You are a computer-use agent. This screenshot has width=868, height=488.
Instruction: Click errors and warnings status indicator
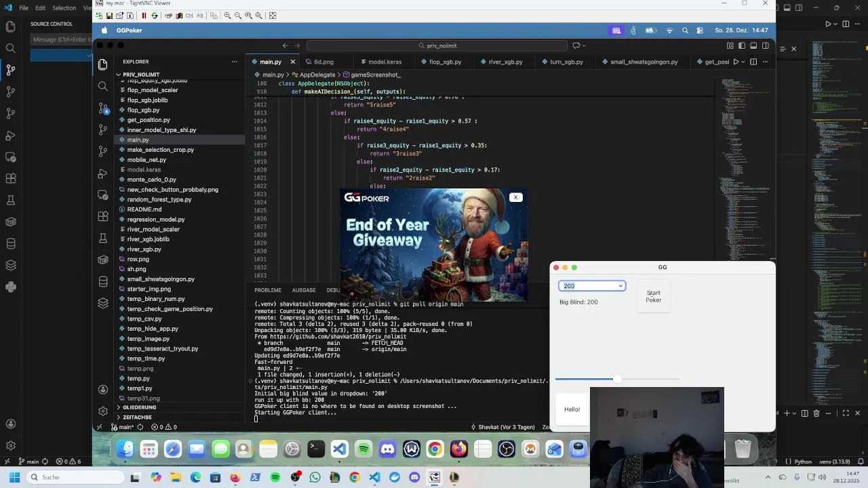click(x=164, y=427)
